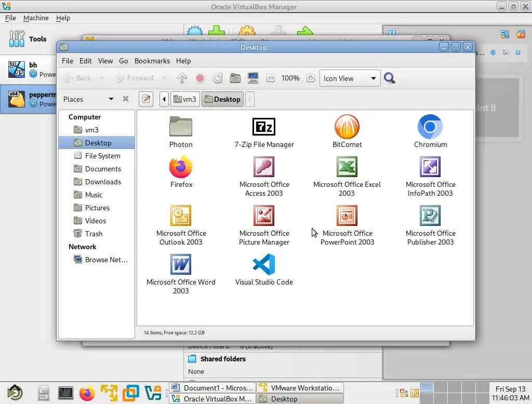Select Microsoft Office PowerPoint 2003 icon

coord(347,216)
